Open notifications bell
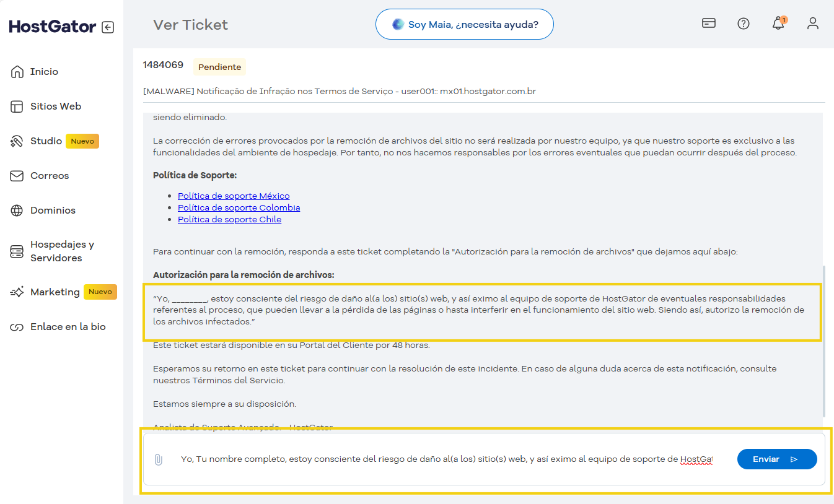The height and width of the screenshot is (504, 834). 778,24
